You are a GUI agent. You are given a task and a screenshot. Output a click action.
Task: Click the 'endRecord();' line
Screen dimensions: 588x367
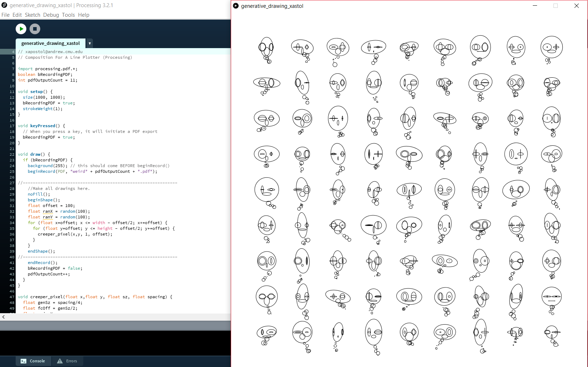43,263
